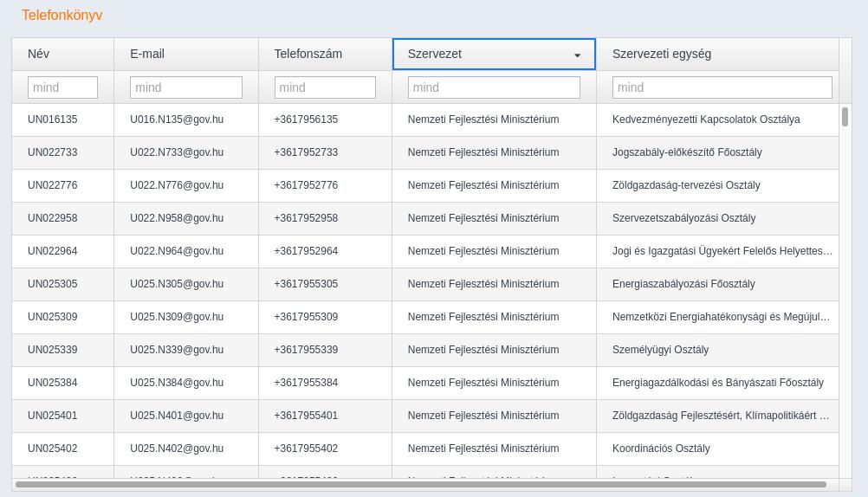868x497 pixels.
Task: Select phone number +3617956135
Action: (x=306, y=119)
